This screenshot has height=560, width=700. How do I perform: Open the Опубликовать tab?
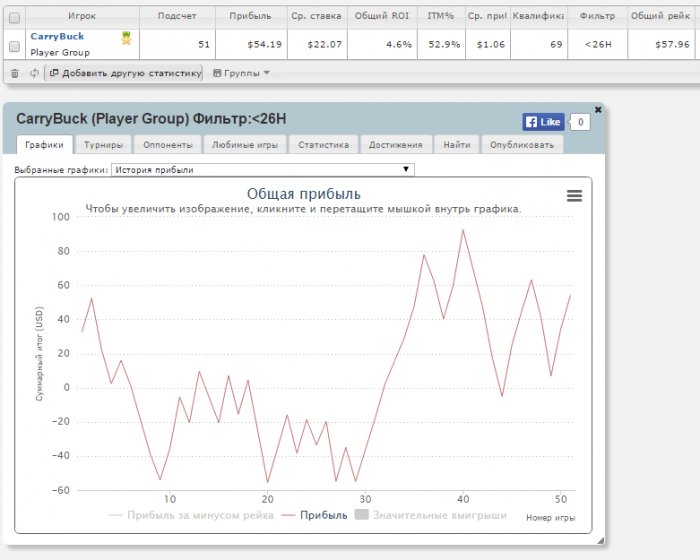pyautogui.click(x=522, y=145)
